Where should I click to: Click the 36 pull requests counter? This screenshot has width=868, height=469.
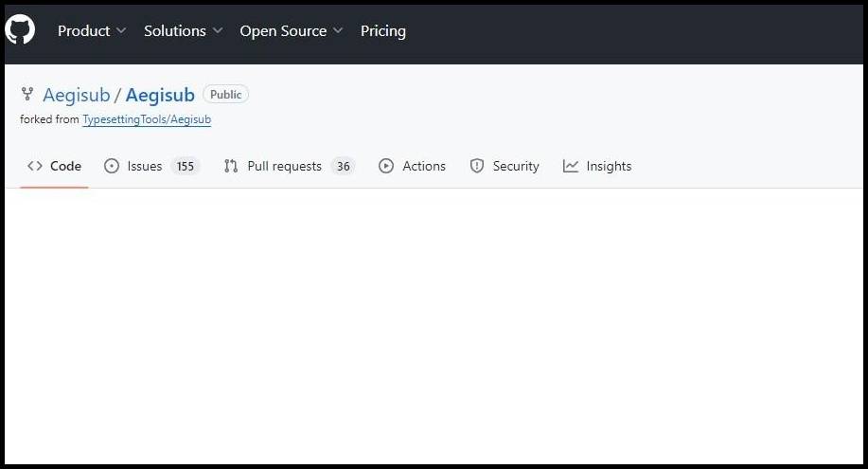pos(343,166)
